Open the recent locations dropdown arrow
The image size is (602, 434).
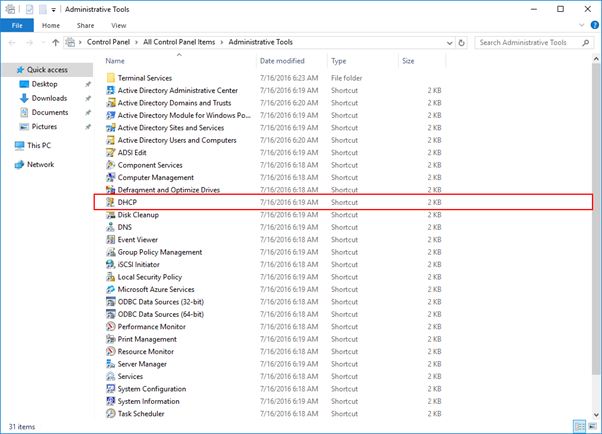(43, 43)
